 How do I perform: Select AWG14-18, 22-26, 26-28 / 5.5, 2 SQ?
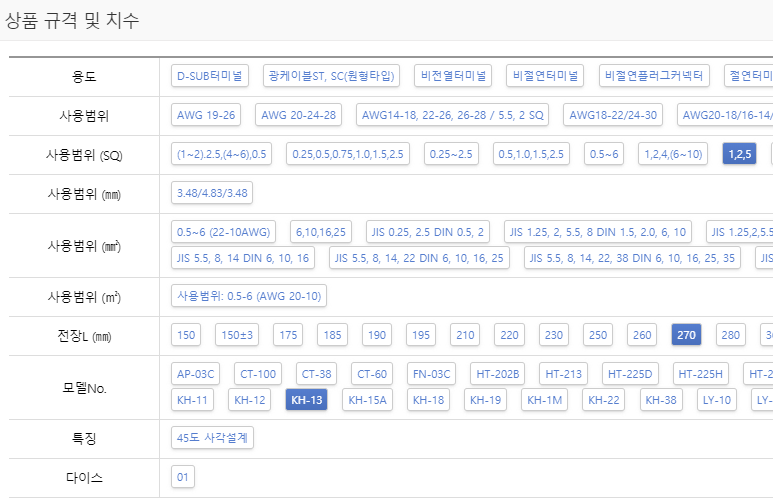point(452,115)
